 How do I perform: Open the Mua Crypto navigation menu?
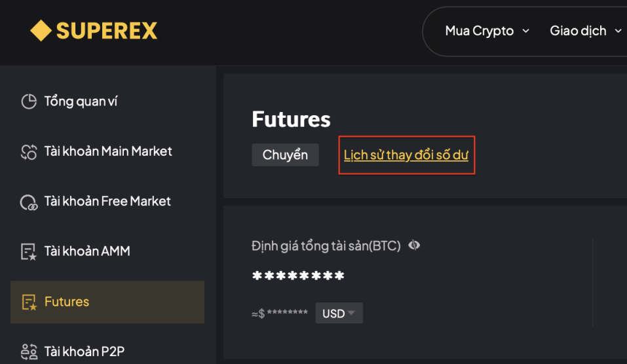tap(487, 31)
